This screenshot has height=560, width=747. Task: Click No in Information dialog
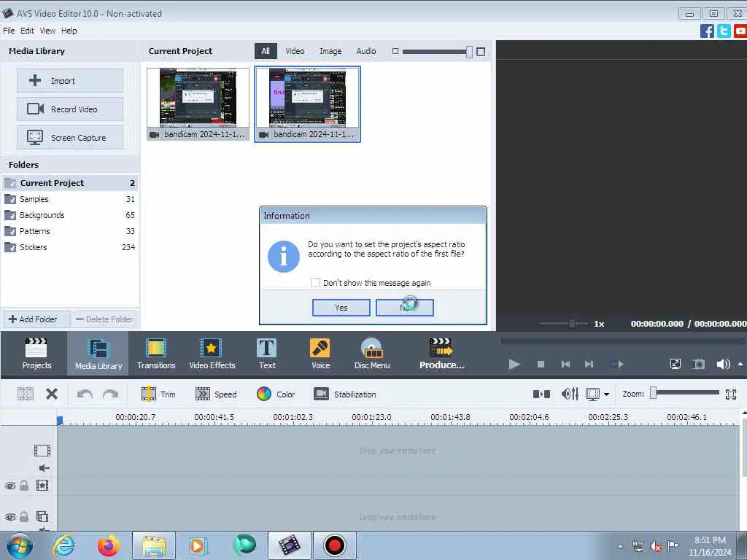tap(404, 308)
